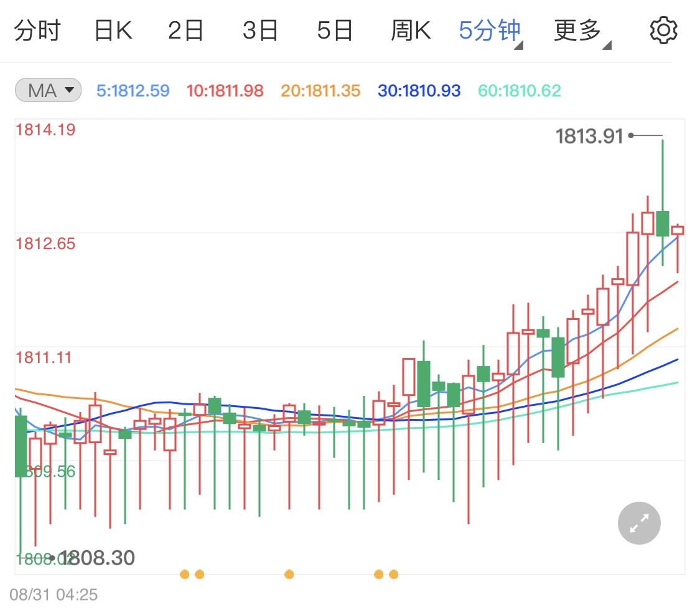Click the timestamp 08/31 04:25
This screenshot has width=700, height=610.
point(54,595)
